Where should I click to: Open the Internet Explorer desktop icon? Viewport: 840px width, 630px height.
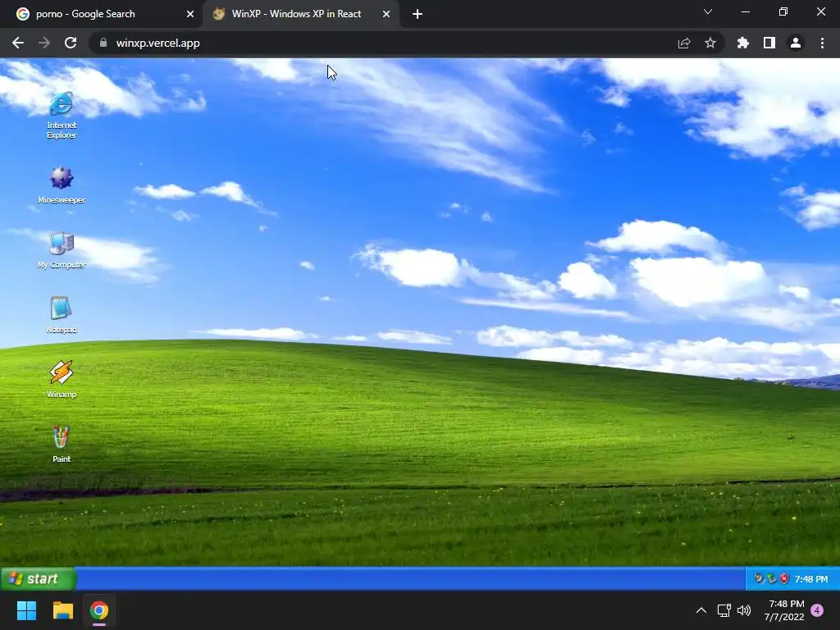point(61,115)
